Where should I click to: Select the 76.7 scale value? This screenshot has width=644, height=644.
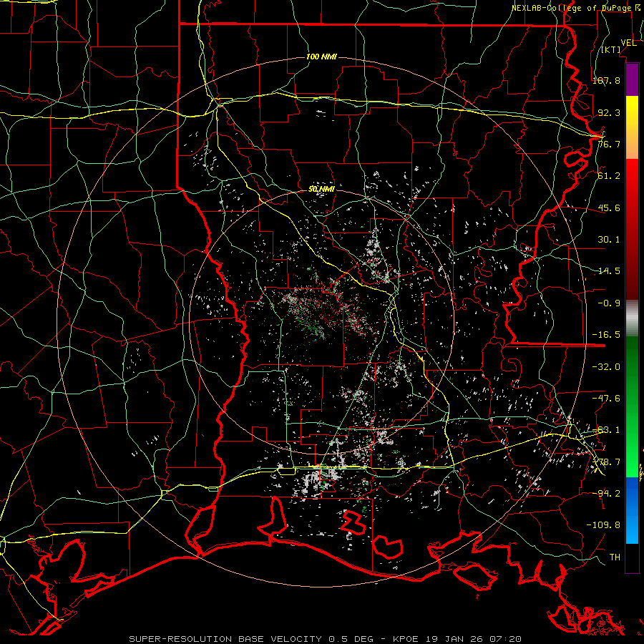[609, 144]
